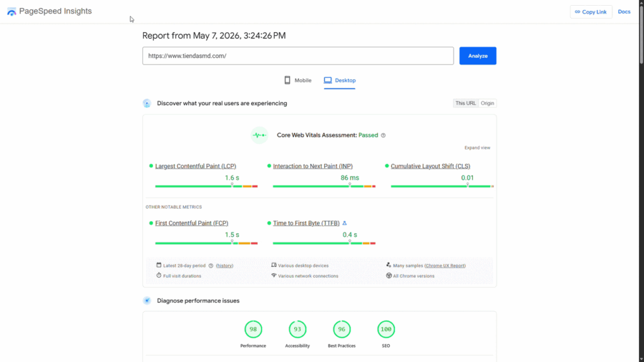Image resolution: width=644 pixels, height=362 pixels.
Task: Click the Core Web Vitals pulse icon
Action: click(260, 135)
